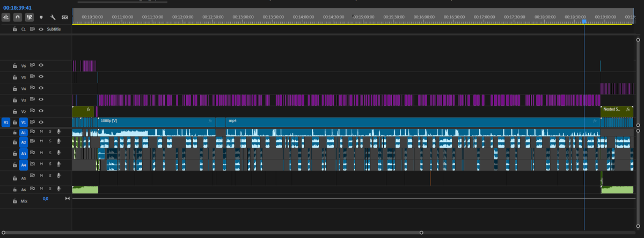The height and width of the screenshot is (238, 644).
Task: Toggle the closed captions CC button
Action: coord(64,17)
